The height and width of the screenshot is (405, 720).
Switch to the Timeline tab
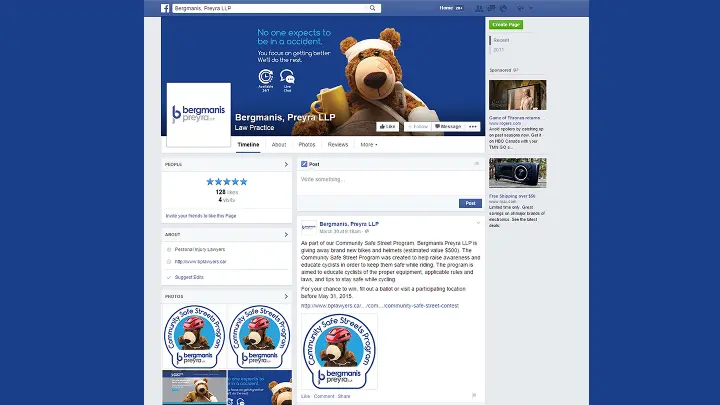(x=248, y=145)
